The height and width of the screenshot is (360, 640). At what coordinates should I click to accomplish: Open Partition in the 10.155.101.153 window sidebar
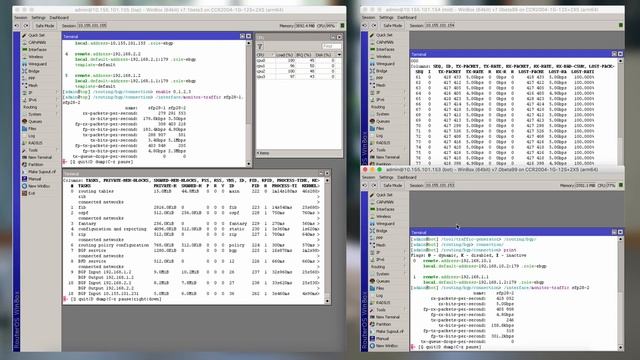point(383,324)
